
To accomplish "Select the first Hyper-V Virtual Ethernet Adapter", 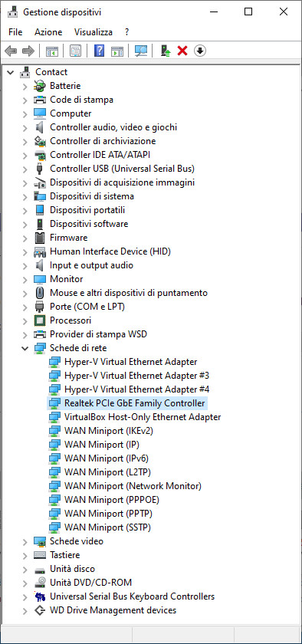I will [130, 362].
